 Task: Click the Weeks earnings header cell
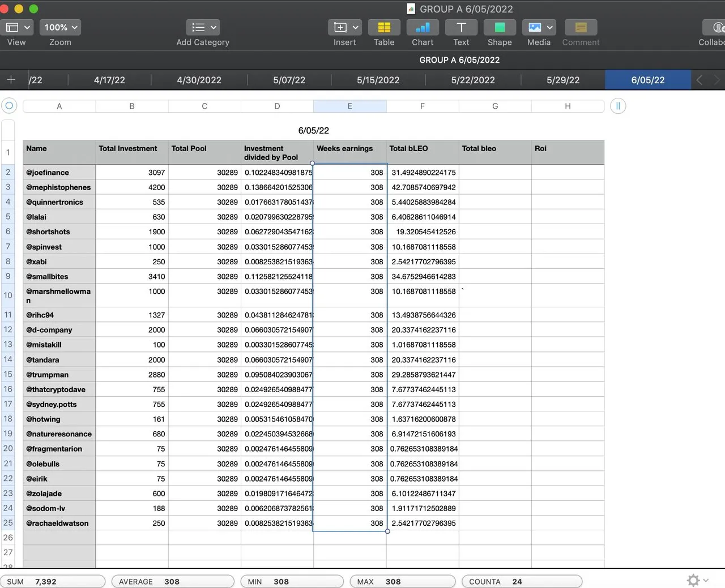(x=349, y=152)
